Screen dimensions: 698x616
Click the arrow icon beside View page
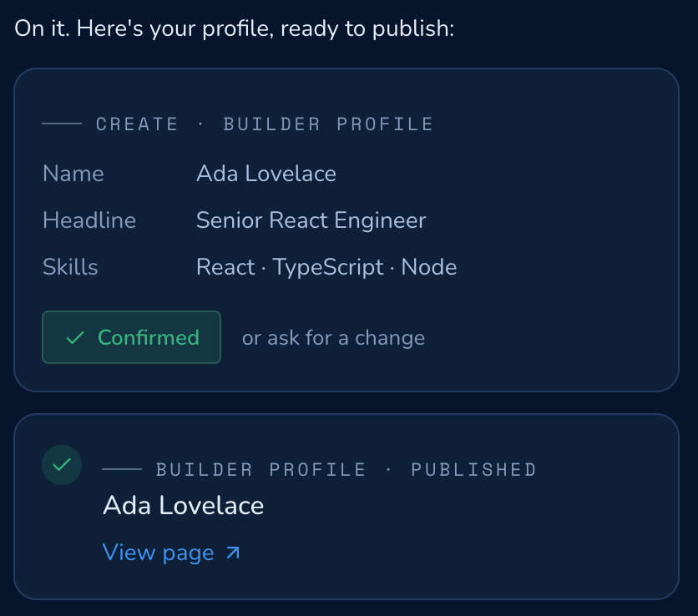pos(233,553)
